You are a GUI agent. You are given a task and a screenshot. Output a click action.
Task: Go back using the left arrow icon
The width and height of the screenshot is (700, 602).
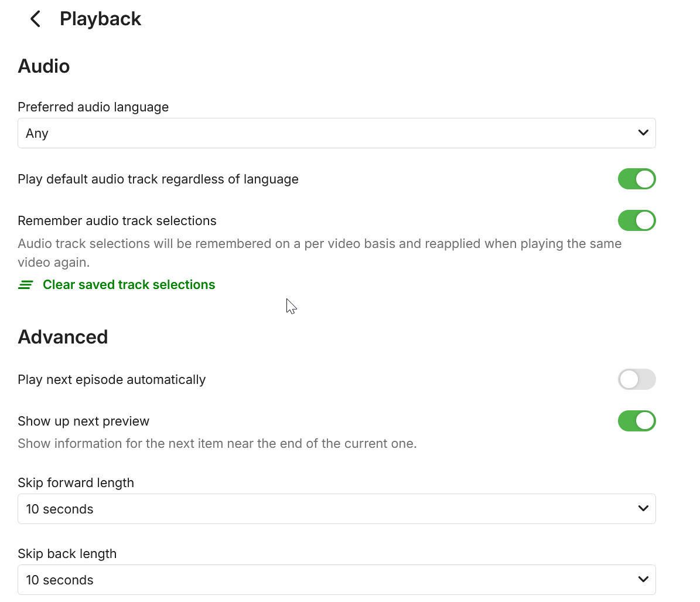(35, 19)
